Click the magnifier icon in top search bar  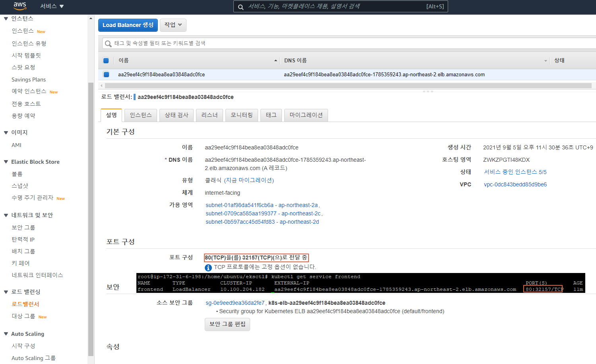pos(241,7)
